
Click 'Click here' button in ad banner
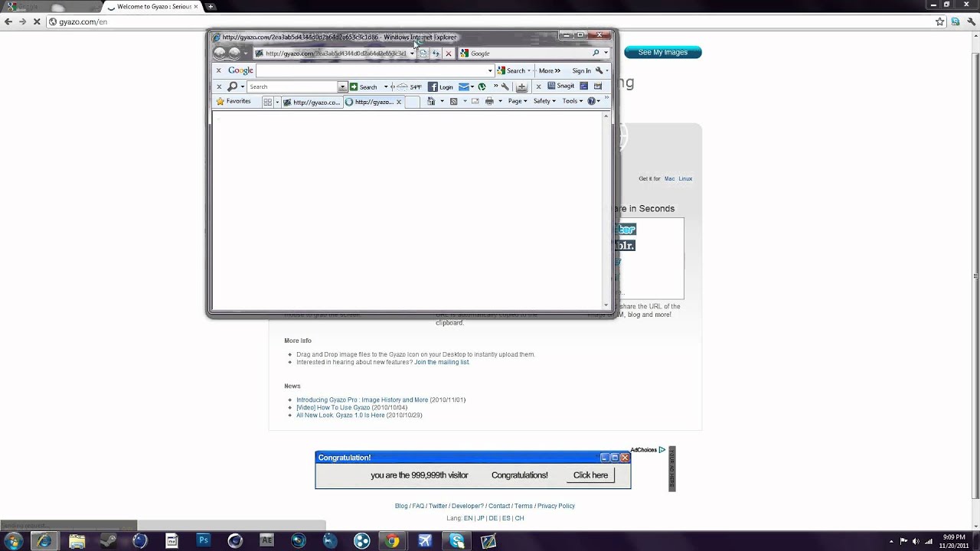pyautogui.click(x=590, y=475)
